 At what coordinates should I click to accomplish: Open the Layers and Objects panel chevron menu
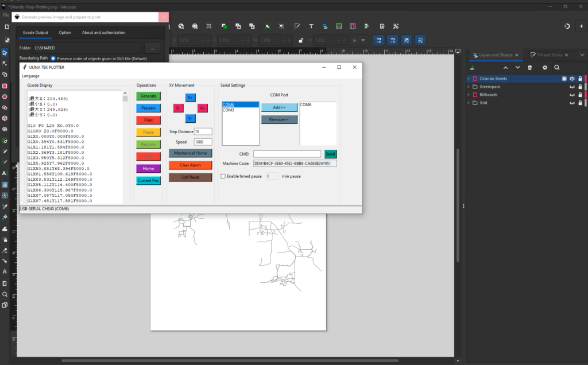click(582, 55)
